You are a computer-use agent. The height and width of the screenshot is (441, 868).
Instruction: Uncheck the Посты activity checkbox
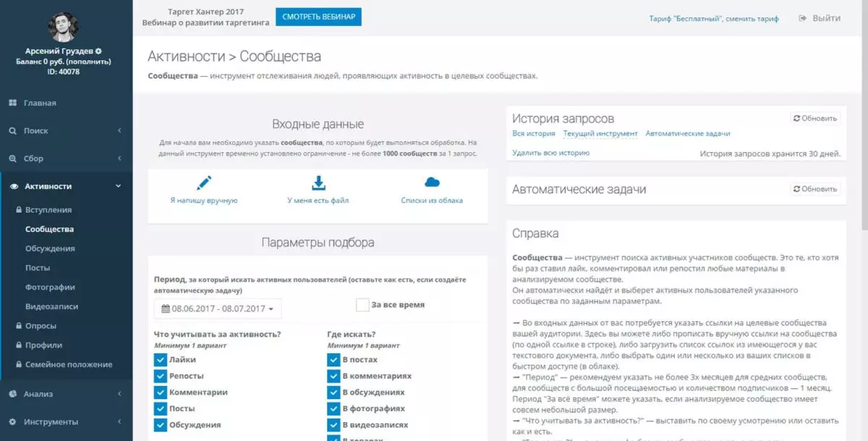click(161, 408)
